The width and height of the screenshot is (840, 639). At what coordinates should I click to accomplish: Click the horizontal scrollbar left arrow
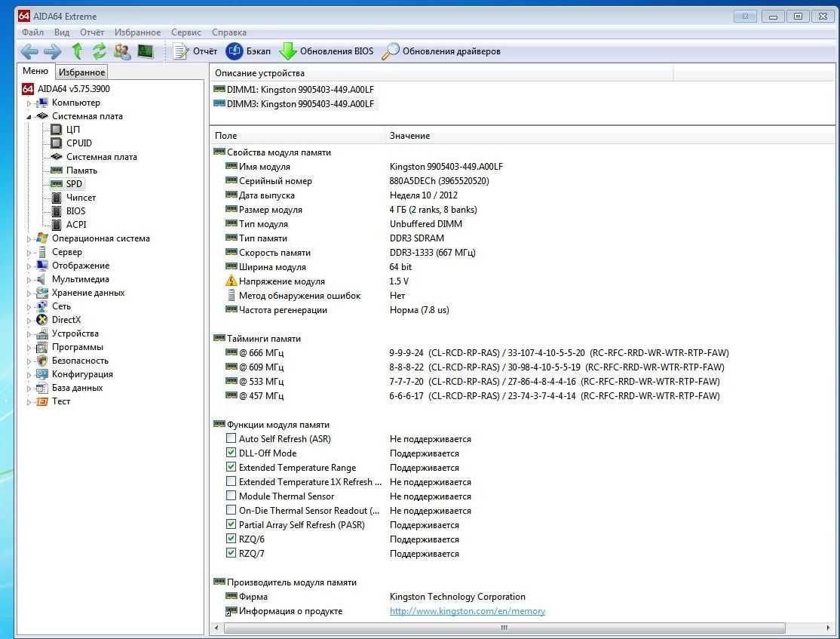pos(216,628)
